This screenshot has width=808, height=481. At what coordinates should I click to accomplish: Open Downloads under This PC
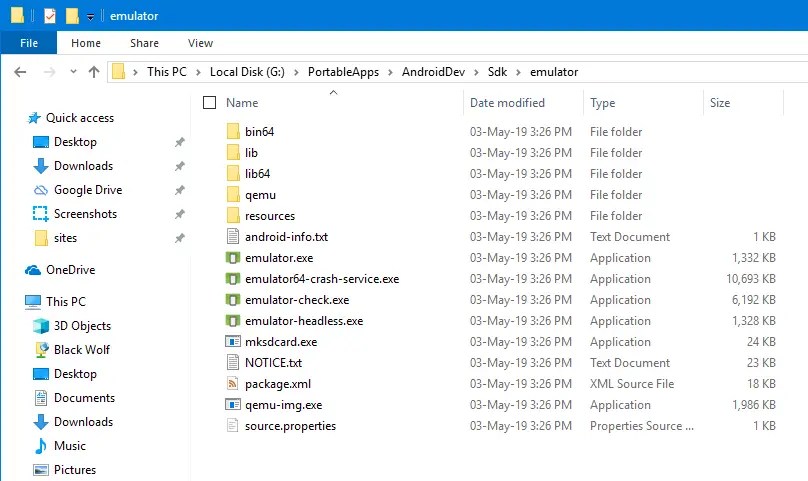(x=73, y=422)
